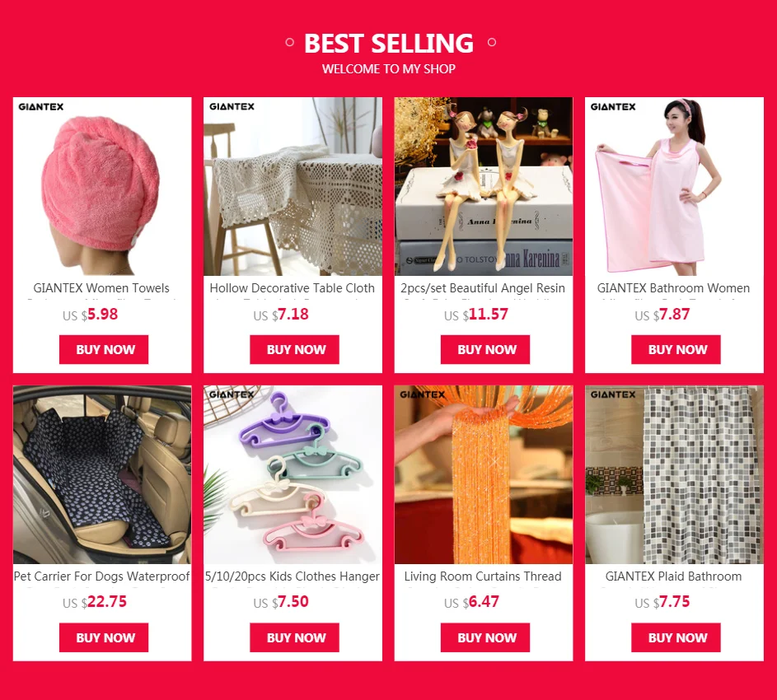Open the plaid shower curtain image
This screenshot has height=700, width=777.
click(675, 474)
